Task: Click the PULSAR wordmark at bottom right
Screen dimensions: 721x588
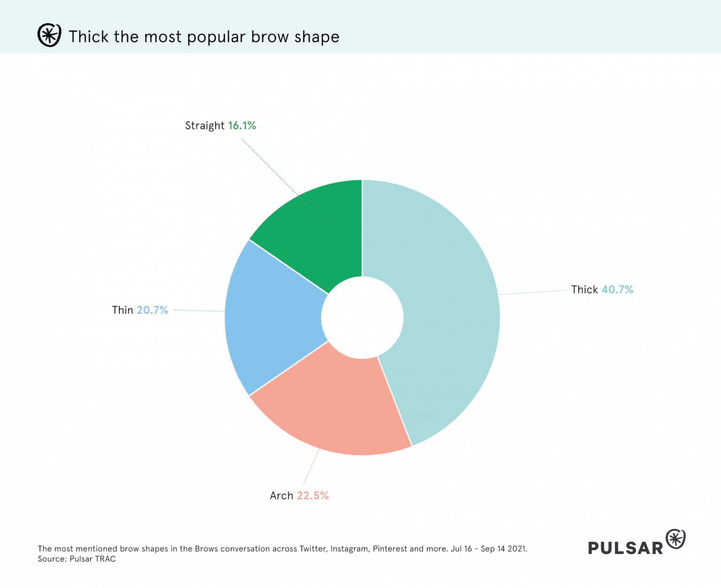Action: point(625,548)
